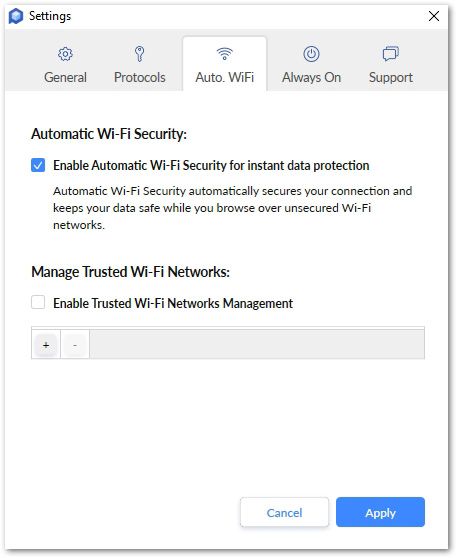Remove a trusted network with minus button

75,344
